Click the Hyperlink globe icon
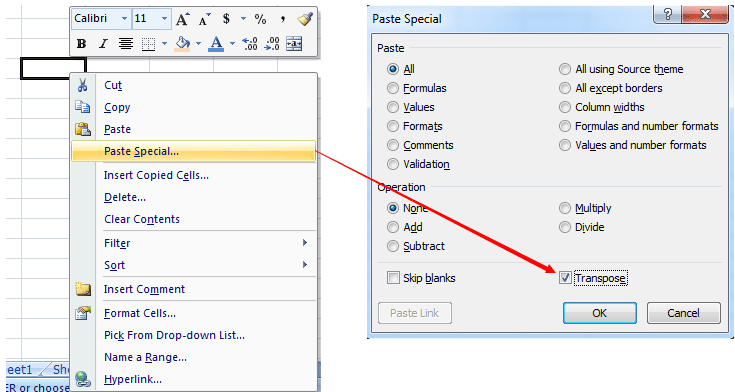 82,379
